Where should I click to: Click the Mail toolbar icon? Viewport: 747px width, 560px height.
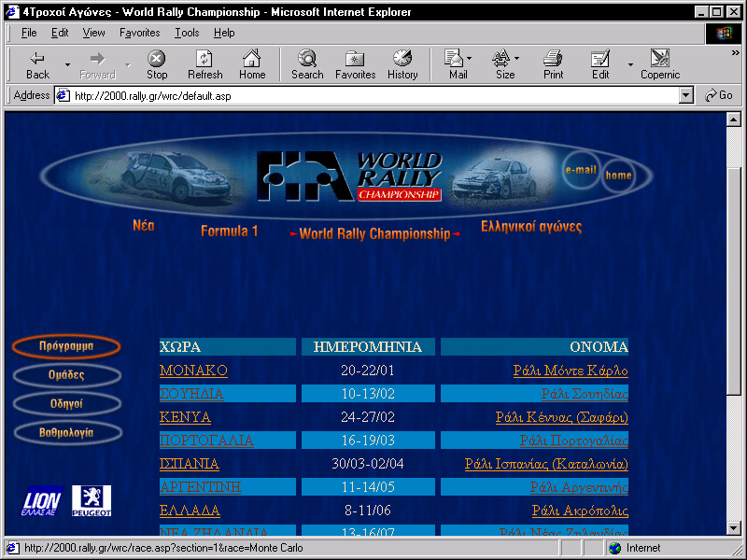456,64
